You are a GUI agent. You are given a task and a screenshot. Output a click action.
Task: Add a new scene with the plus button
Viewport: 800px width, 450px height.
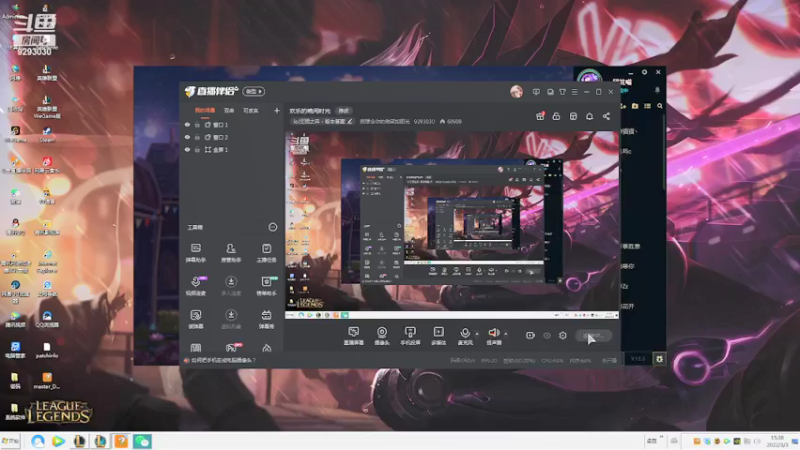pyautogui.click(x=277, y=110)
